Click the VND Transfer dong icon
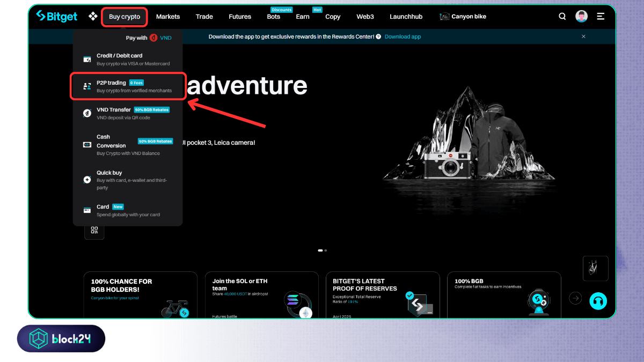The height and width of the screenshot is (362, 644). pyautogui.click(x=87, y=113)
